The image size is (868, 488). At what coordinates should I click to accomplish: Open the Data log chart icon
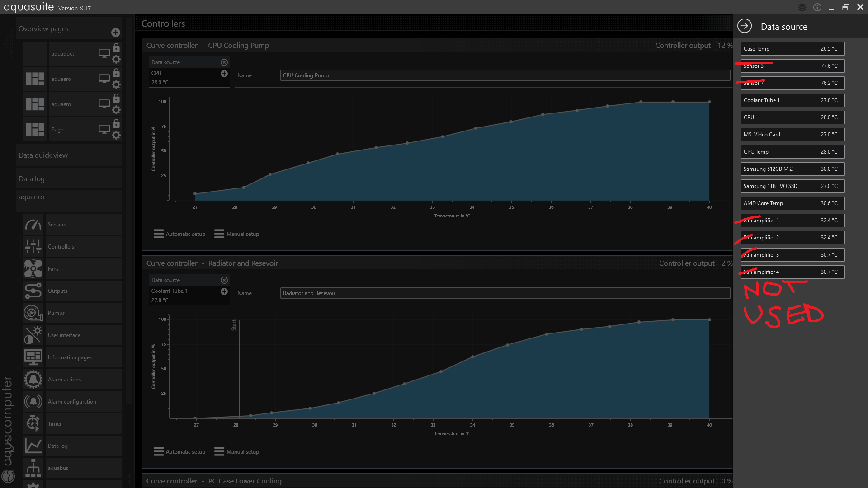[x=33, y=446]
